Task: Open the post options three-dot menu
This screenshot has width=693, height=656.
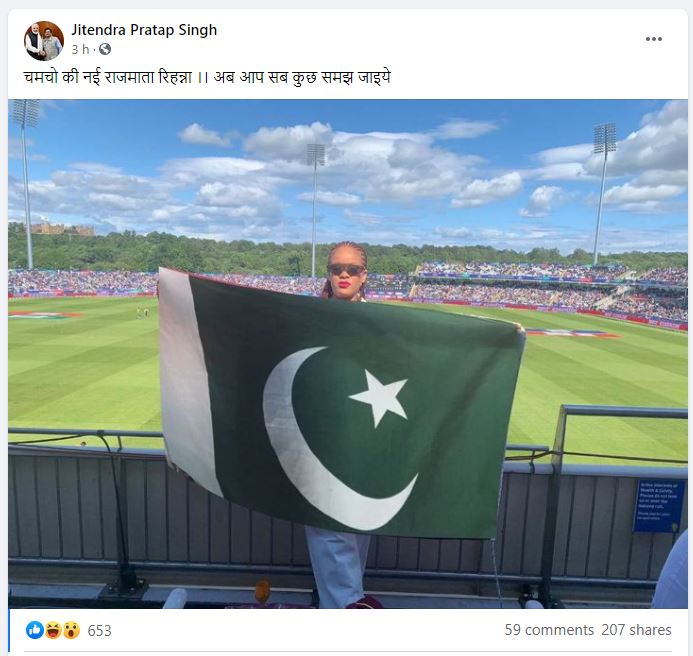Action: (653, 39)
